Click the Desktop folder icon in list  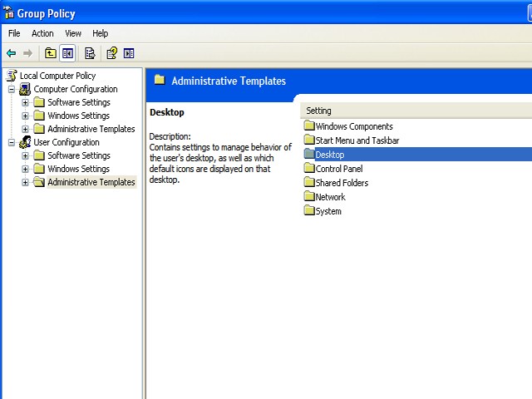(x=309, y=154)
